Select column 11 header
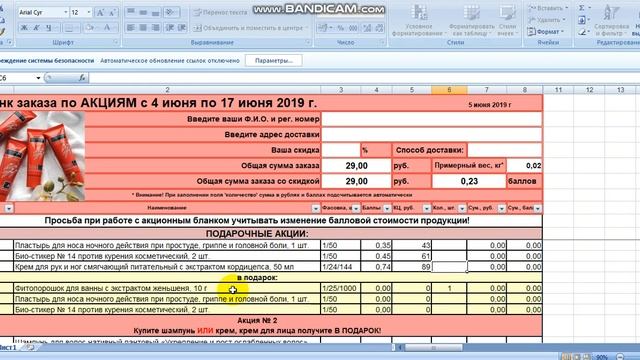 [x=558, y=90]
